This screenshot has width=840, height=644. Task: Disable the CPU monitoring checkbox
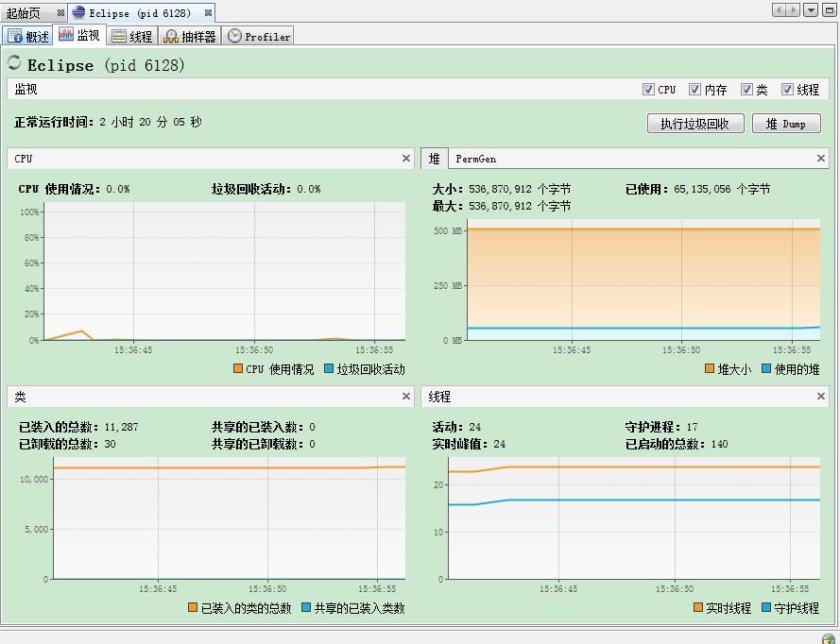[649, 88]
